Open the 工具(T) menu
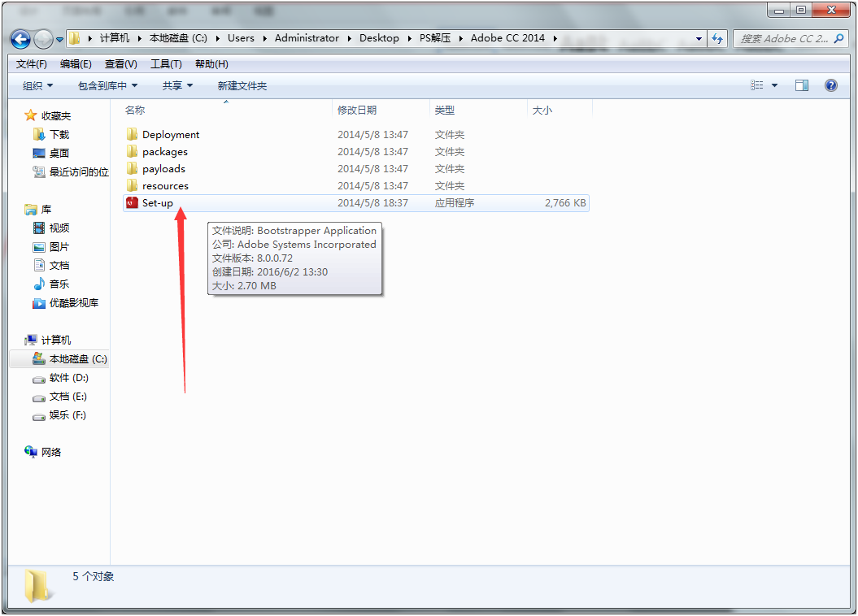Viewport: 858px width, 616px height. tap(166, 64)
